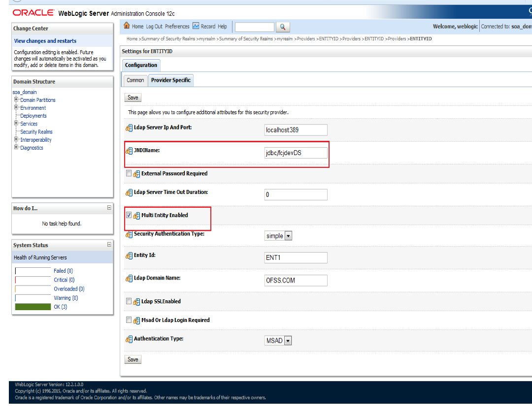Click Critical (0) health link
This screenshot has height=416, width=532.
click(x=64, y=280)
